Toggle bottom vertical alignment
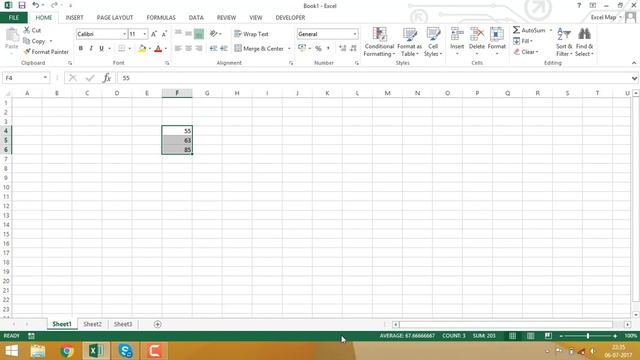The image size is (640, 360). coord(199,34)
